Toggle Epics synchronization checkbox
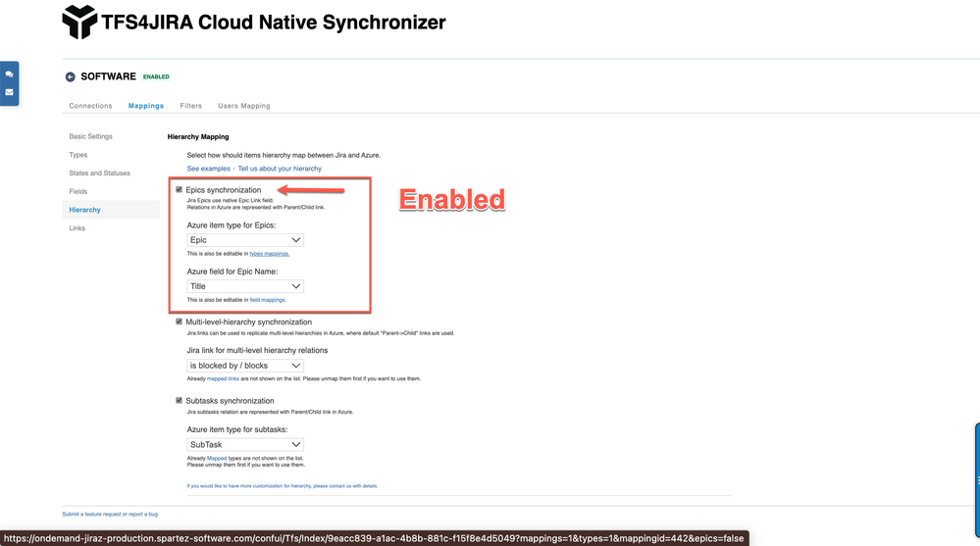This screenshot has width=980, height=546. point(179,189)
